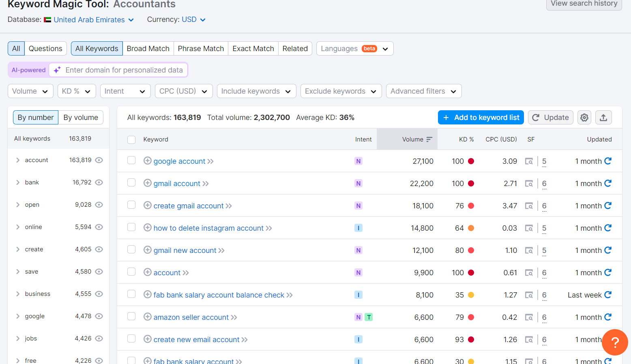Sort by the CPC (USD) column header

pyautogui.click(x=501, y=139)
